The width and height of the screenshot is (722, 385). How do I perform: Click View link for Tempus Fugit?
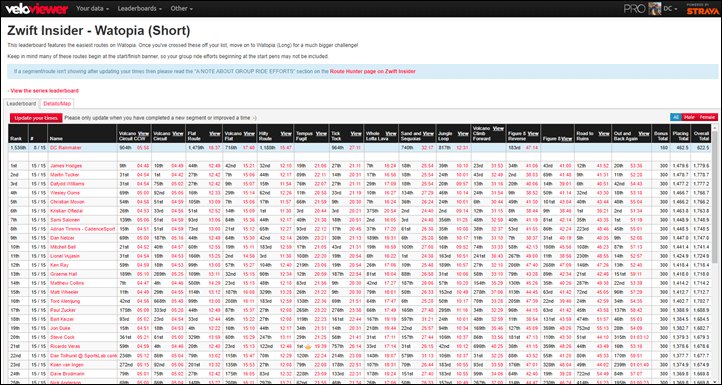pos(321,134)
